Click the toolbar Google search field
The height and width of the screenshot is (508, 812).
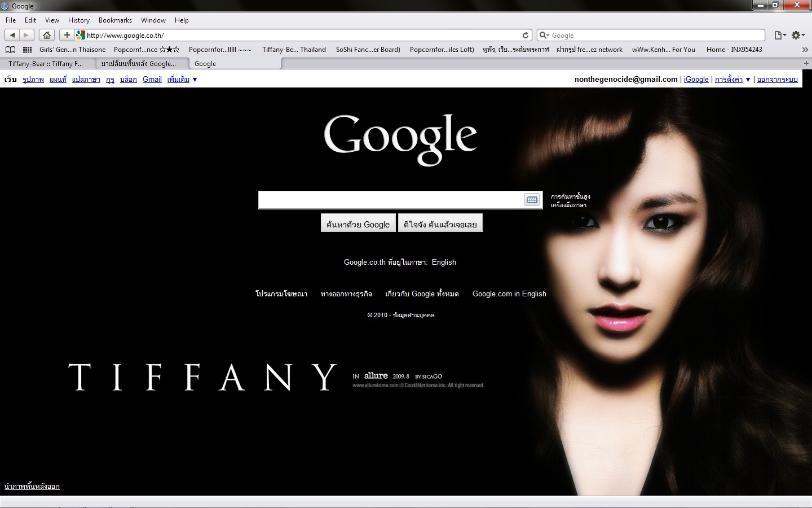pos(651,35)
